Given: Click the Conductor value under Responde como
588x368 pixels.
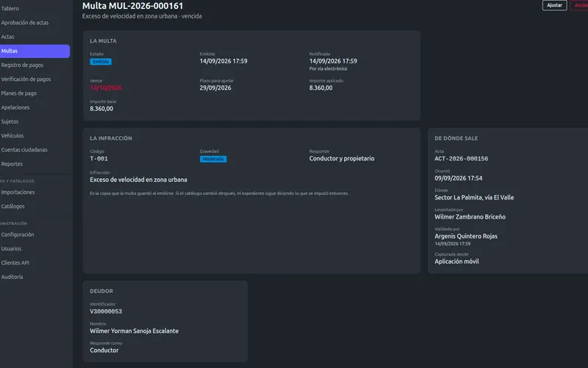Looking at the screenshot, I should point(104,350).
